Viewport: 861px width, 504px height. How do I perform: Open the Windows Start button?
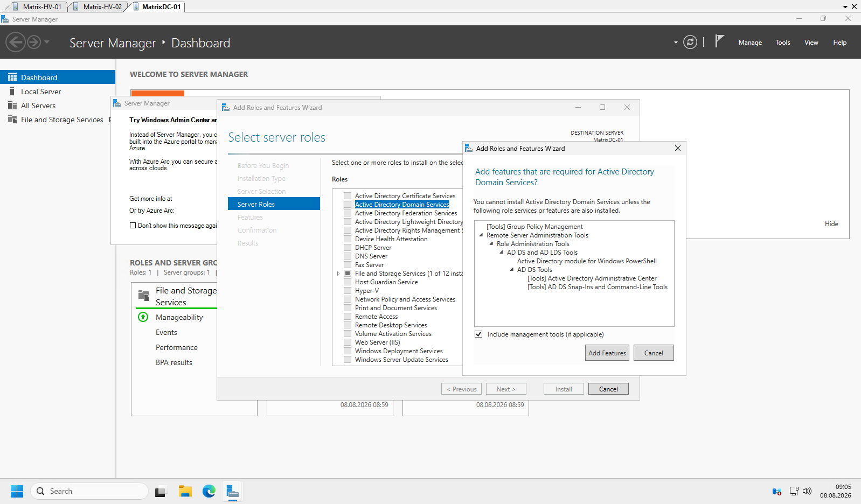tap(17, 491)
